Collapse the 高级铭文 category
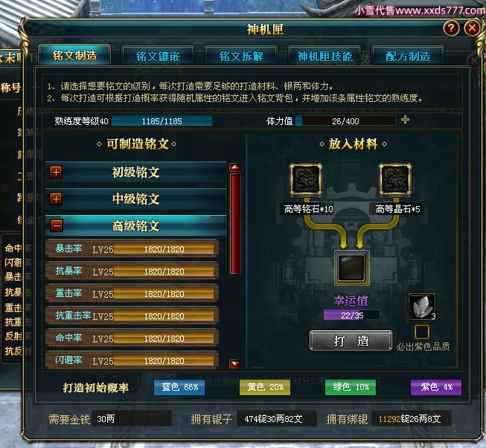 (x=56, y=225)
